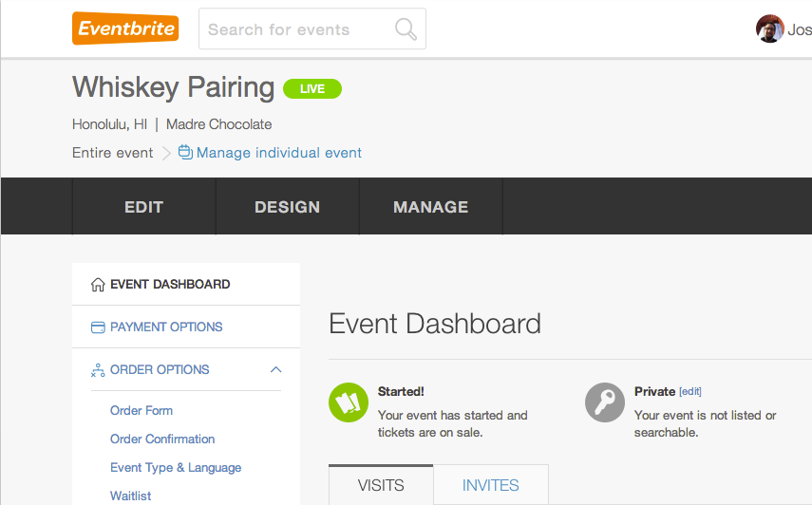Click the gray key Private icon
812x505 pixels.
point(605,402)
